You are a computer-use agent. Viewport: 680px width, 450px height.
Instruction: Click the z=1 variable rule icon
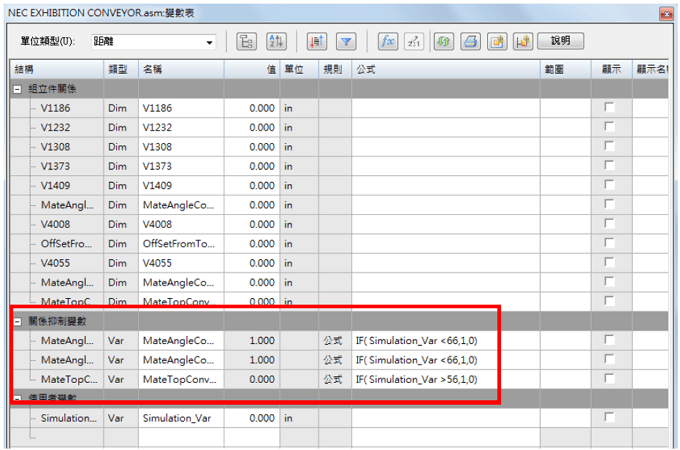[414, 41]
